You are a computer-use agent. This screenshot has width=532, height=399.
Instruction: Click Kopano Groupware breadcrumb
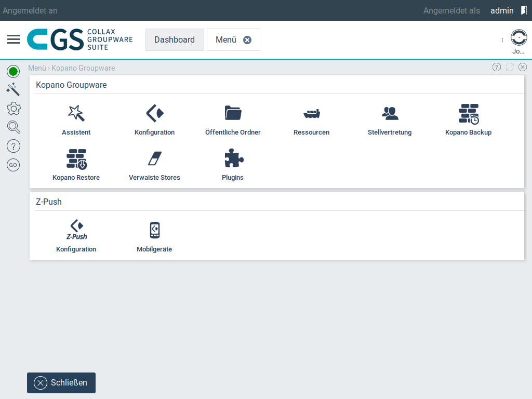pyautogui.click(x=83, y=68)
